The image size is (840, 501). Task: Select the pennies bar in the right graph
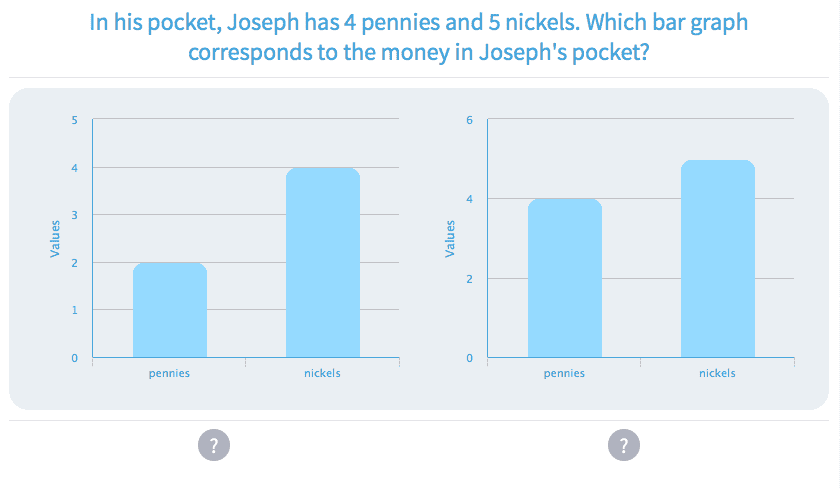565,278
